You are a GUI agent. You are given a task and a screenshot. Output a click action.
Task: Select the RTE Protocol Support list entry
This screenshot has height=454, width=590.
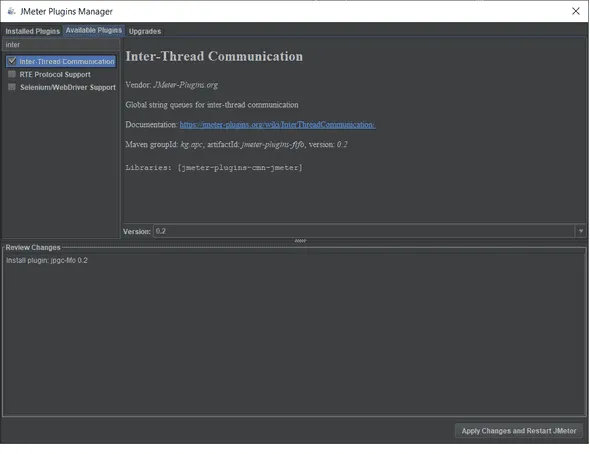coord(55,74)
